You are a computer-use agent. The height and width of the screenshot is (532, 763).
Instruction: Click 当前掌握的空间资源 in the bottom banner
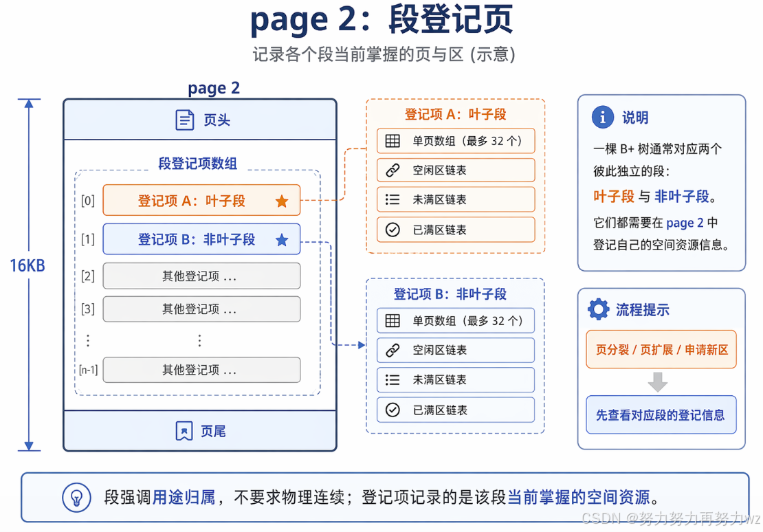tap(579, 498)
